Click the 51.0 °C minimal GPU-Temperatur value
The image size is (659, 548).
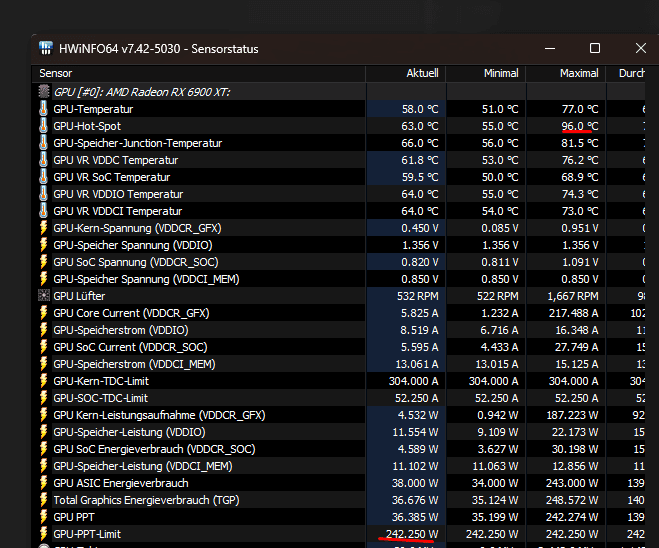coord(500,109)
